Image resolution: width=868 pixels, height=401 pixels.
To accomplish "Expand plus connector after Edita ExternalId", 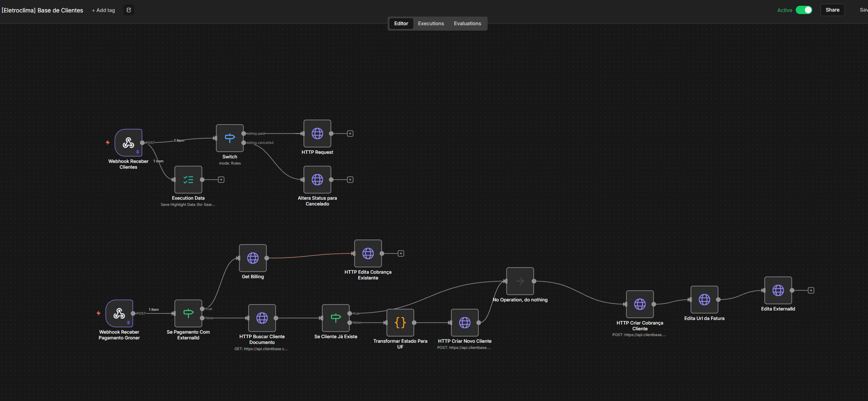I will coord(811,291).
